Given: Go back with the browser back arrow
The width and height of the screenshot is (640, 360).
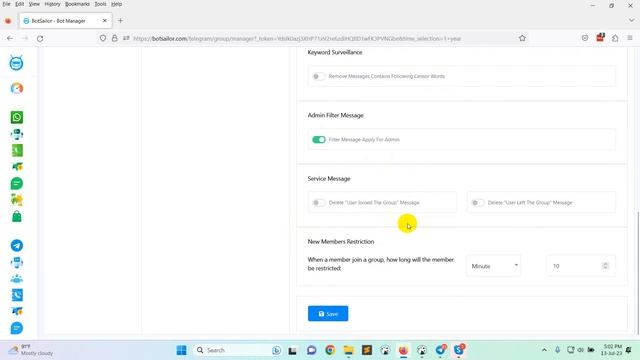Looking at the screenshot, I should coord(10,38).
